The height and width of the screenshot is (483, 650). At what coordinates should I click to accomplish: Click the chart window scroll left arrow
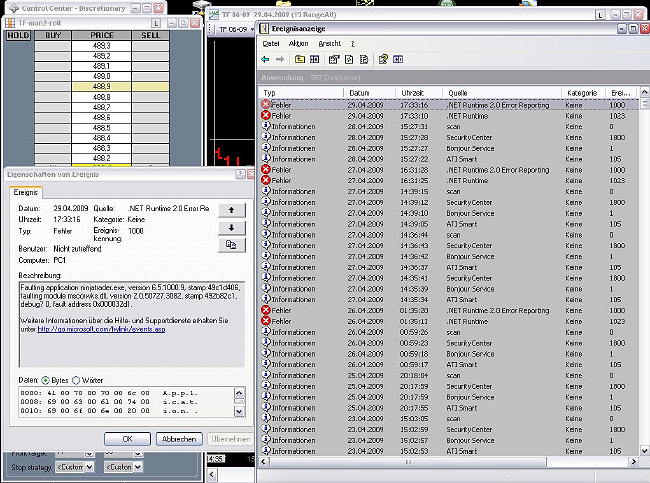pos(212,474)
